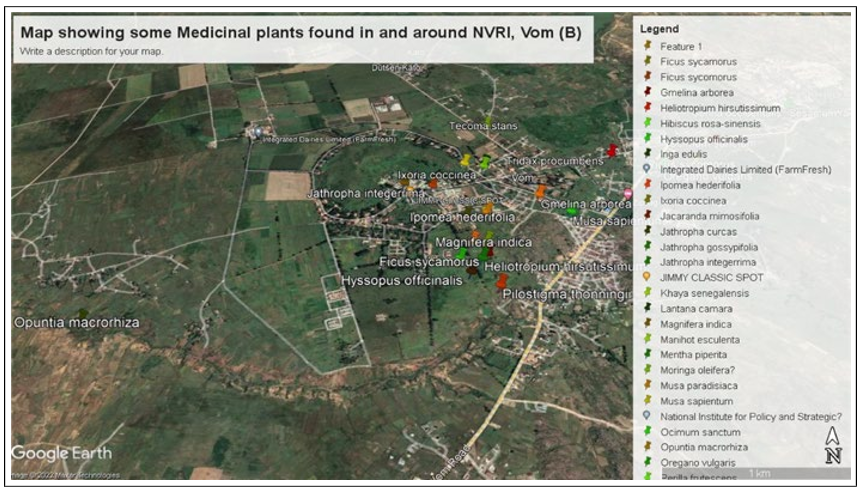Select the Pilostigma thonningii label on the map
863x492 pixels.
pyautogui.click(x=566, y=295)
